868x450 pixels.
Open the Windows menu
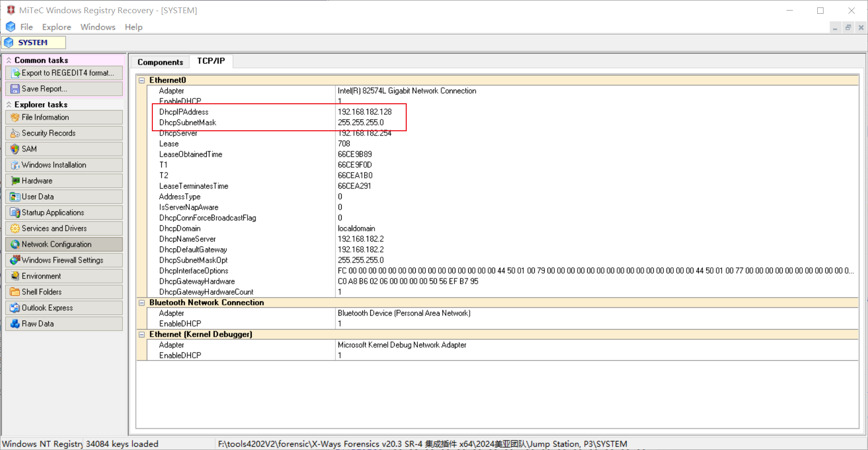[x=98, y=27]
